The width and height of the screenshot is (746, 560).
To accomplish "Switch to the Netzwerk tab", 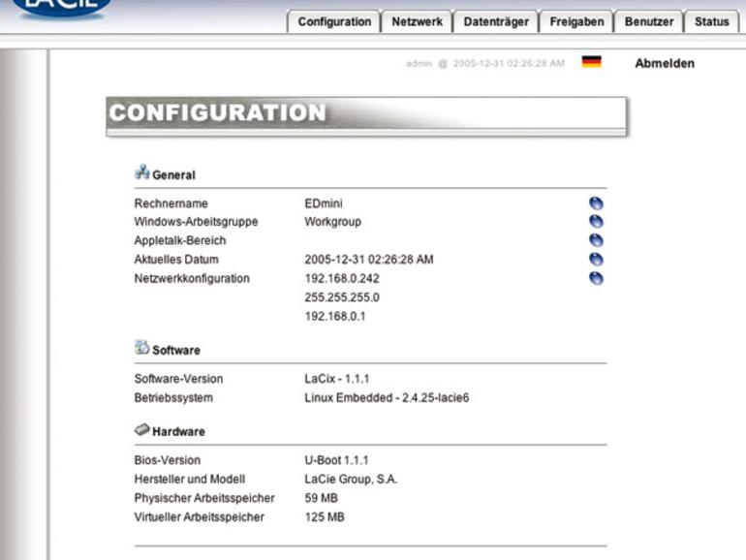I will [417, 22].
